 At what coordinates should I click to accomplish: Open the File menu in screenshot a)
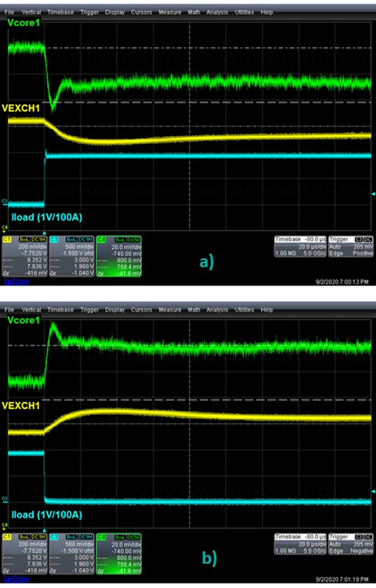tap(9, 12)
